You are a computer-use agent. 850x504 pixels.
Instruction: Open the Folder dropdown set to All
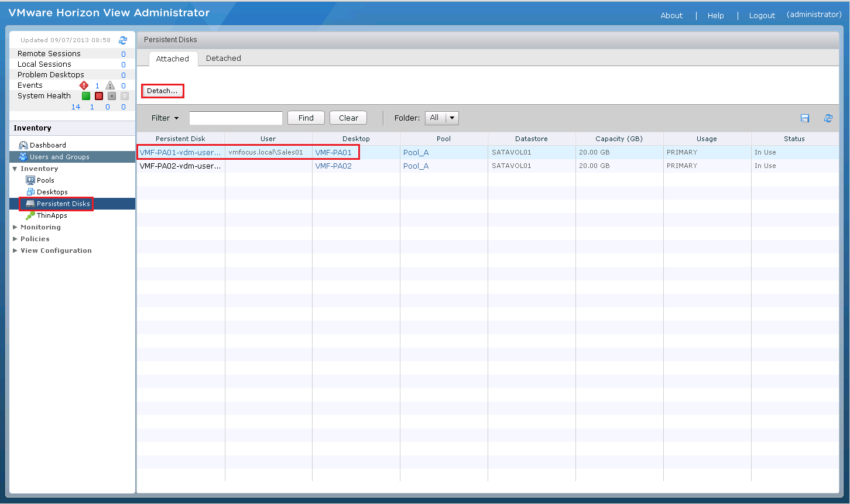pos(442,118)
